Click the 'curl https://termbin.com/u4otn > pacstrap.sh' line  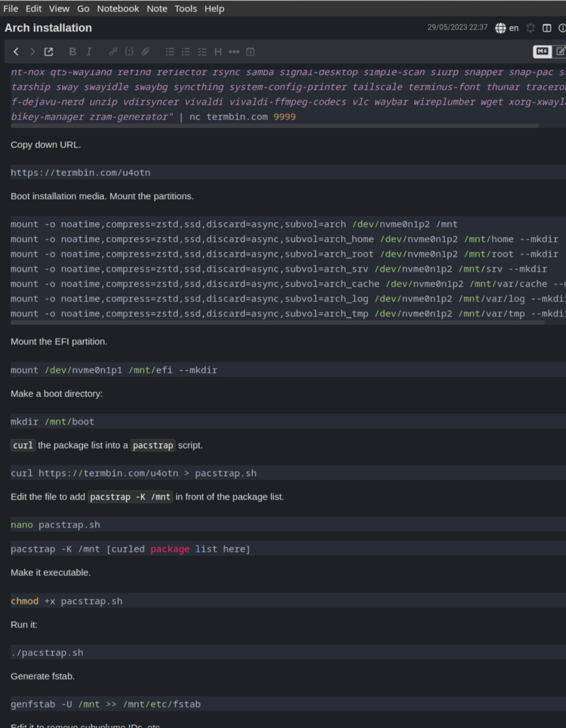133,473
